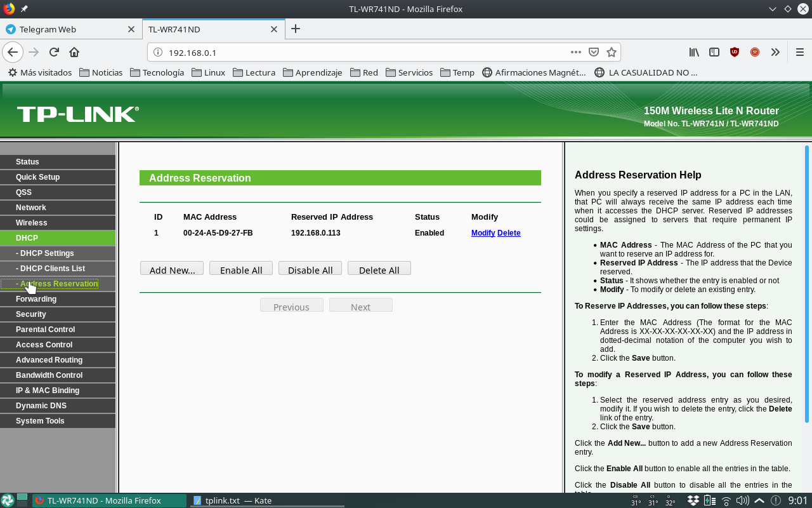Close the Telegram Web tab
The width and height of the screenshot is (812, 508).
(x=131, y=29)
